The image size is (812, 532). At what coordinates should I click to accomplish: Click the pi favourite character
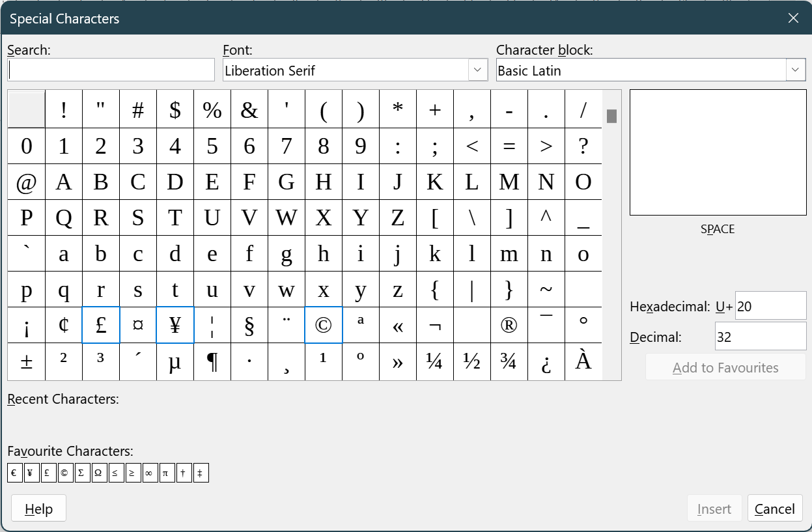(166, 473)
